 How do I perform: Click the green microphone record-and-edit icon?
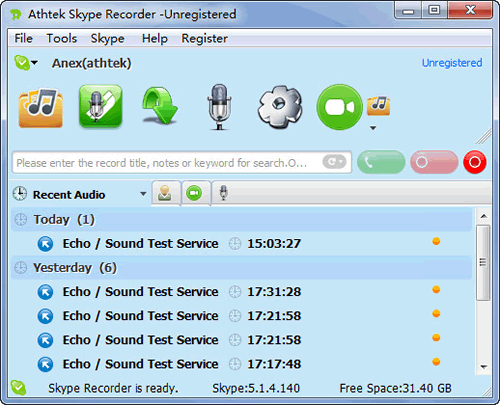[100, 106]
